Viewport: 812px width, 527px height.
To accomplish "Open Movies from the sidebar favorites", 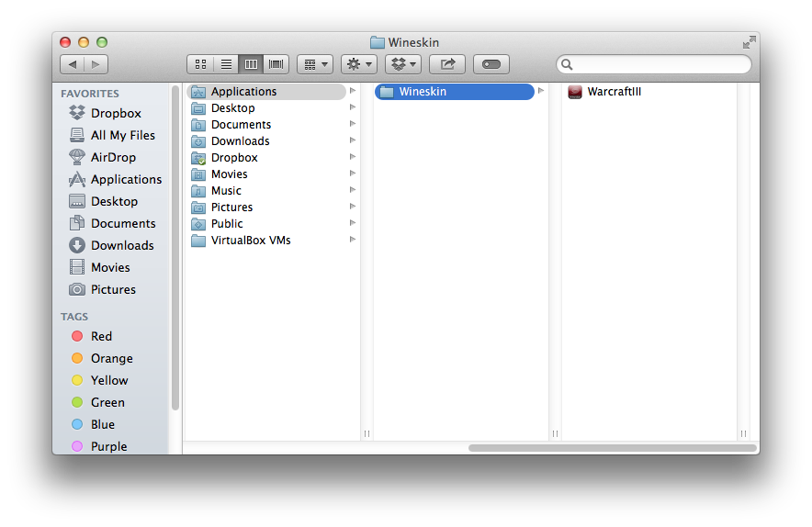I will pyautogui.click(x=99, y=267).
